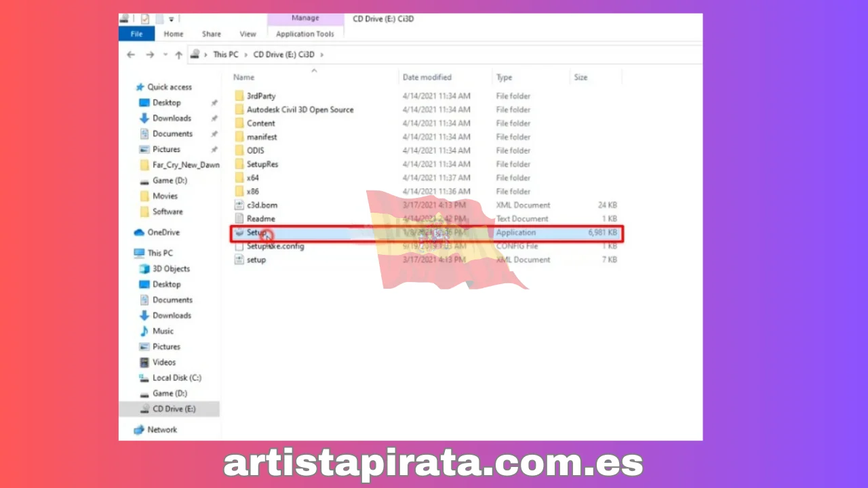This screenshot has width=868, height=488.
Task: Expand the chevron after CD Drive (E:) Ci3D
Action: [x=321, y=55]
